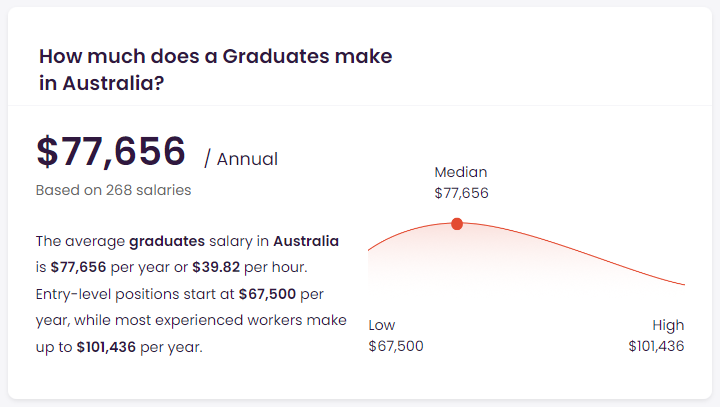Click the bold word "graduates" in the paragraph

pyautogui.click(x=167, y=241)
